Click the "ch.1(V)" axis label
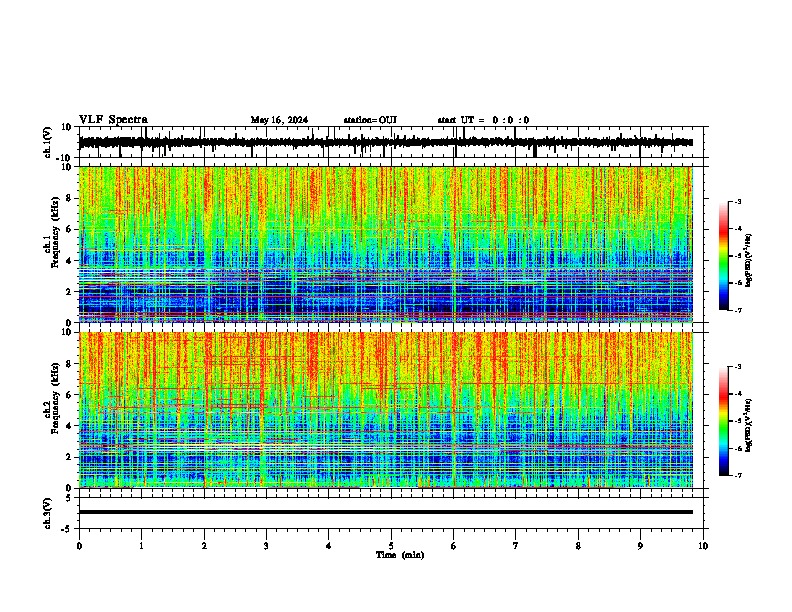 [48, 142]
